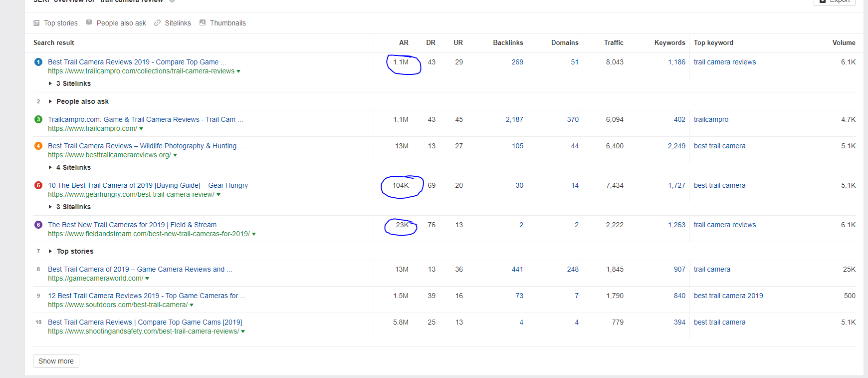Select the People also ask filter label
The height and width of the screenshot is (378, 868).
(121, 23)
